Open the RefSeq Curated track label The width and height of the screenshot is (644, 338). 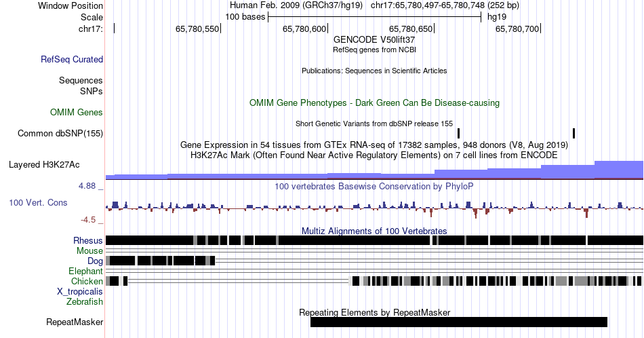click(72, 59)
